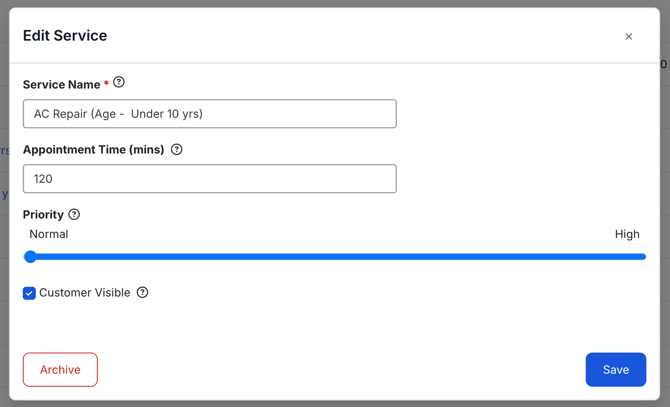Select the High priority label
The image size is (670, 407).
tap(627, 234)
